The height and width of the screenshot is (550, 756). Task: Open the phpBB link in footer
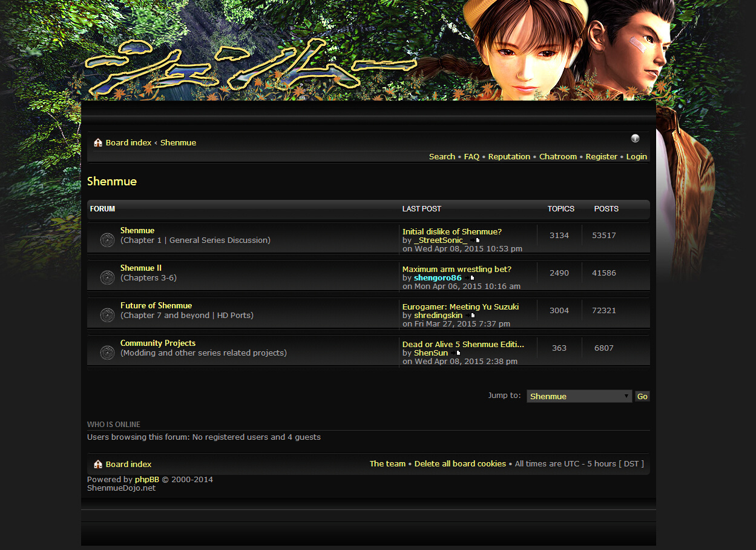[x=147, y=480]
